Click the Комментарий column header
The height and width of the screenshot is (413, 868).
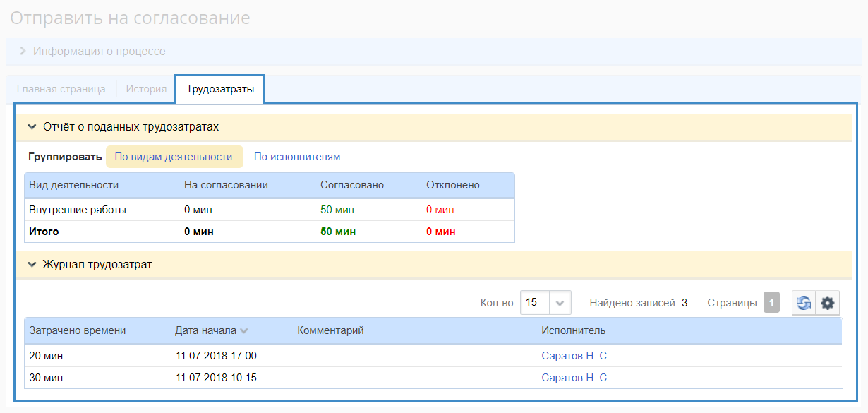(x=330, y=330)
